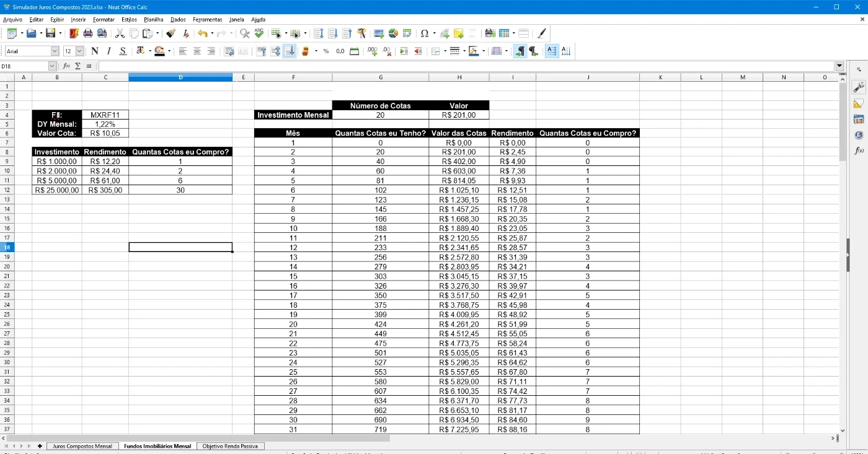This screenshot has height=454, width=868.
Task: Switch to Objetivo Renda Passiva sheet tab
Action: coord(231,446)
